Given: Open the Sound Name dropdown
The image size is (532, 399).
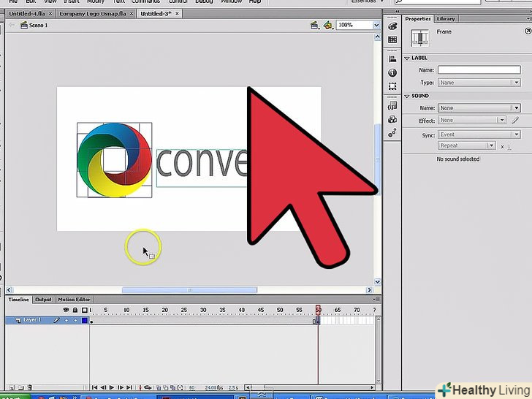Looking at the screenshot, I should [479, 108].
